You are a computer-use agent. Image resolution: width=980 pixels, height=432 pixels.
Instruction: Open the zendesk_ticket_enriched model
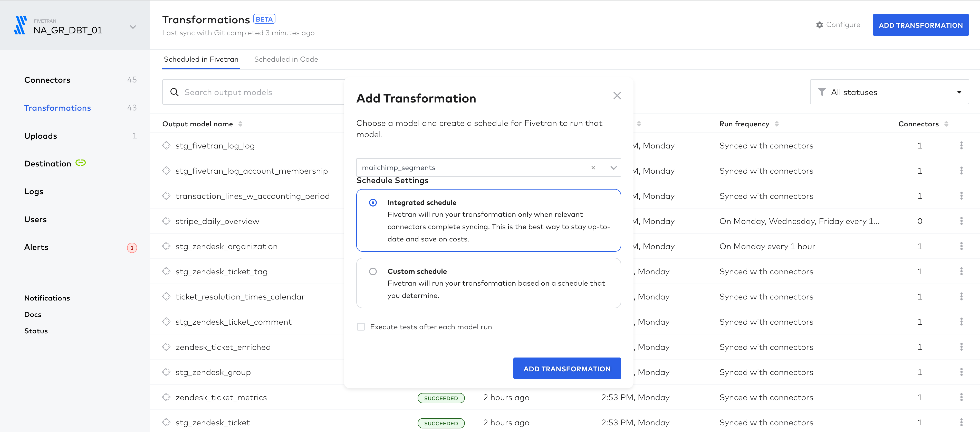tap(223, 347)
